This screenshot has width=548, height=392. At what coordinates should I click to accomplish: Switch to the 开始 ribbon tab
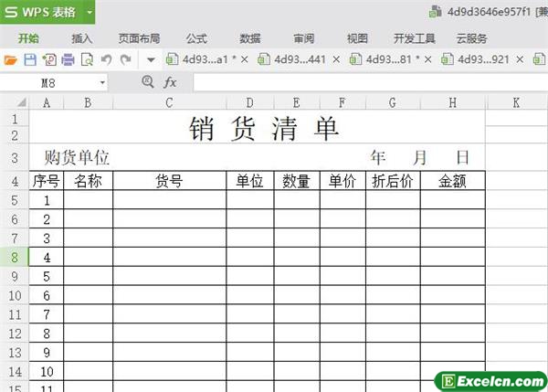click(28, 38)
